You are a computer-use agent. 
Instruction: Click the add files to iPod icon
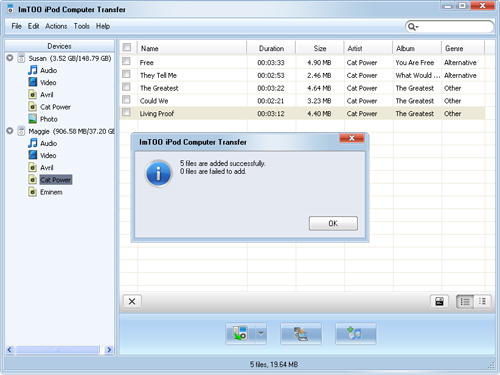[356, 333]
